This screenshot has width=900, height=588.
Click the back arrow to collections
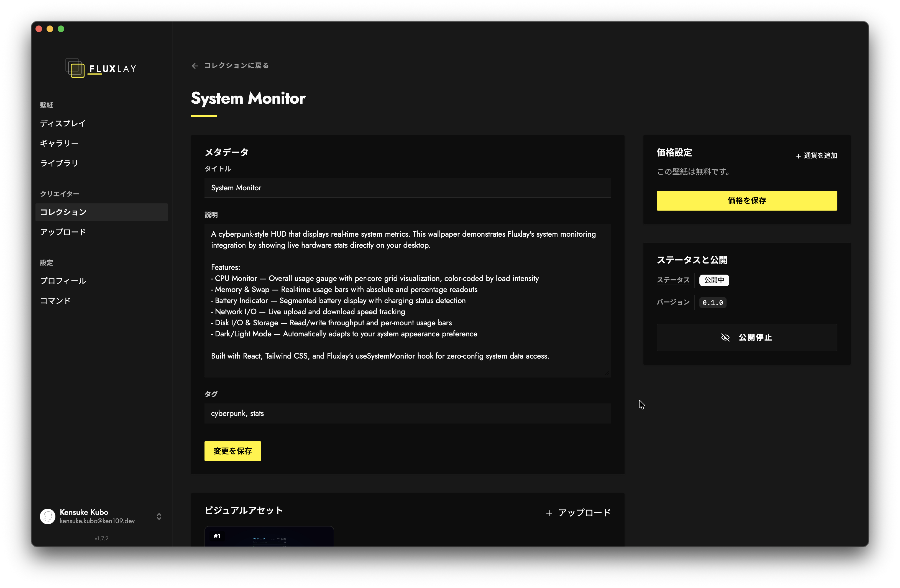point(195,66)
